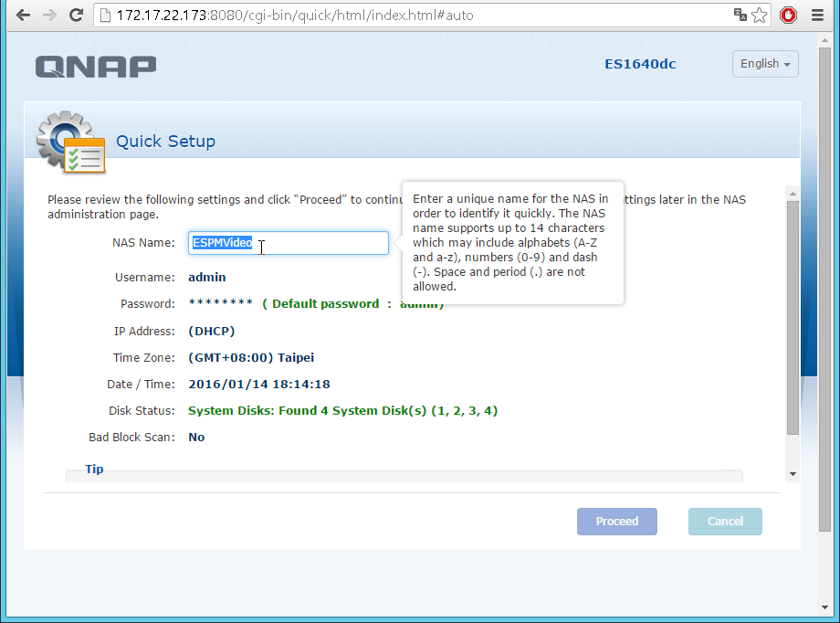Click the settings panel scrollbar up arrow

793,193
